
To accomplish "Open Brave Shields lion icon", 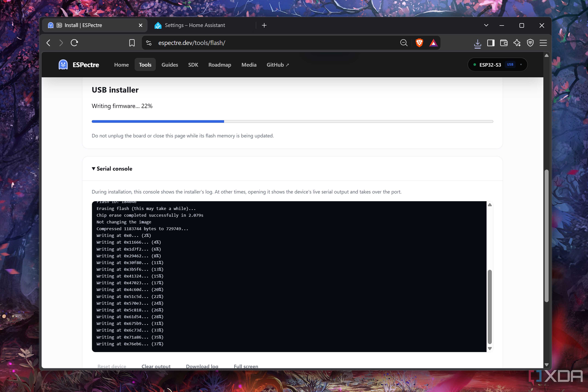I will point(419,43).
